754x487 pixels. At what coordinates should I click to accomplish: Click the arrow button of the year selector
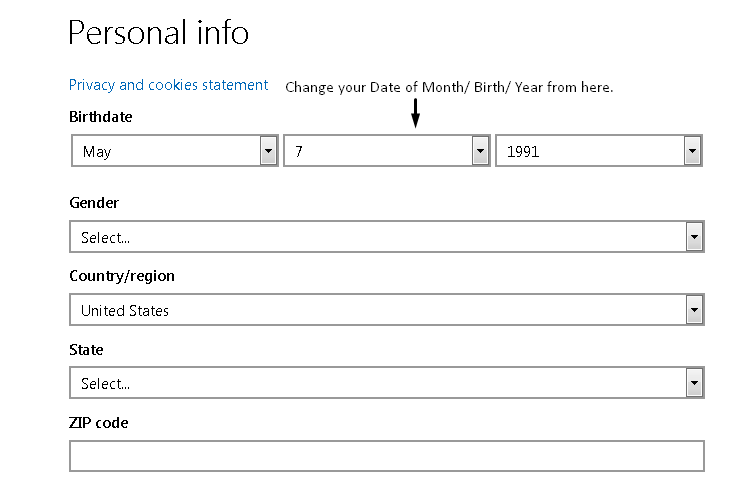tap(692, 152)
